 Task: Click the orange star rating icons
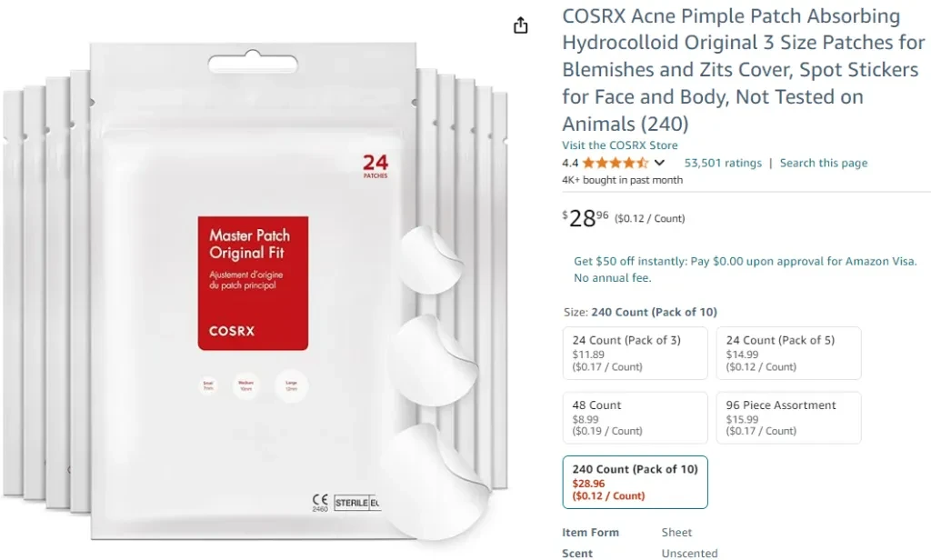point(616,163)
